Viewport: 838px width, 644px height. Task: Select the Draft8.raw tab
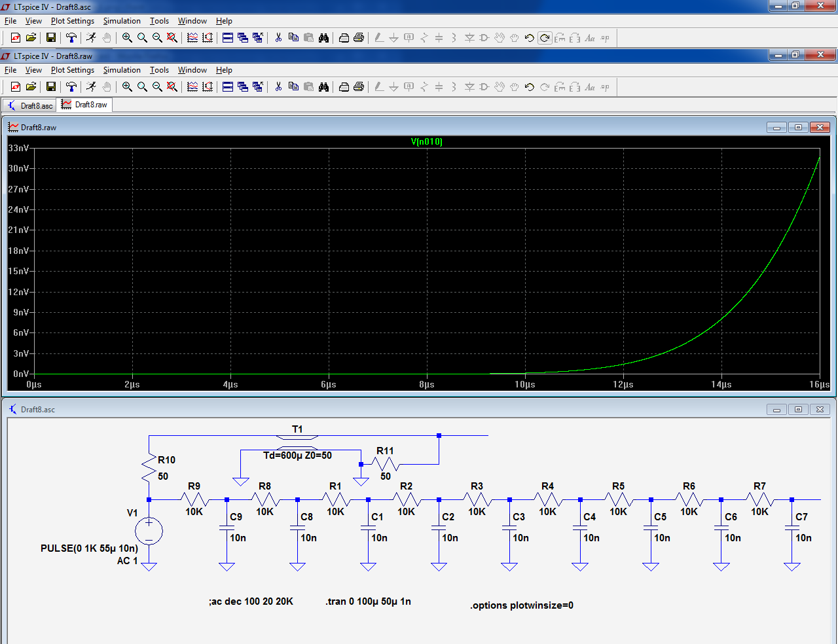coord(85,105)
